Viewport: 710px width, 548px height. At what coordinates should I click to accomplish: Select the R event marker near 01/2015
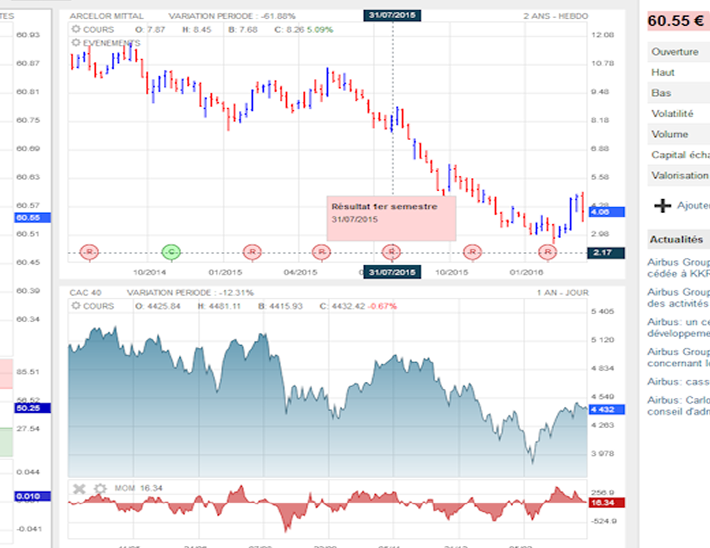(x=252, y=252)
